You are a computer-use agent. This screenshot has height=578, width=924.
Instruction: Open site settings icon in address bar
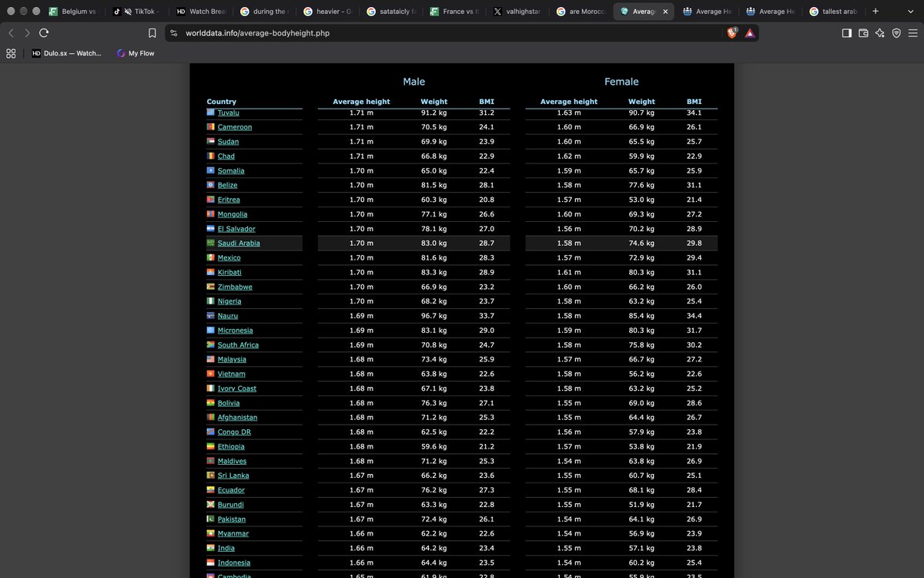pos(173,33)
